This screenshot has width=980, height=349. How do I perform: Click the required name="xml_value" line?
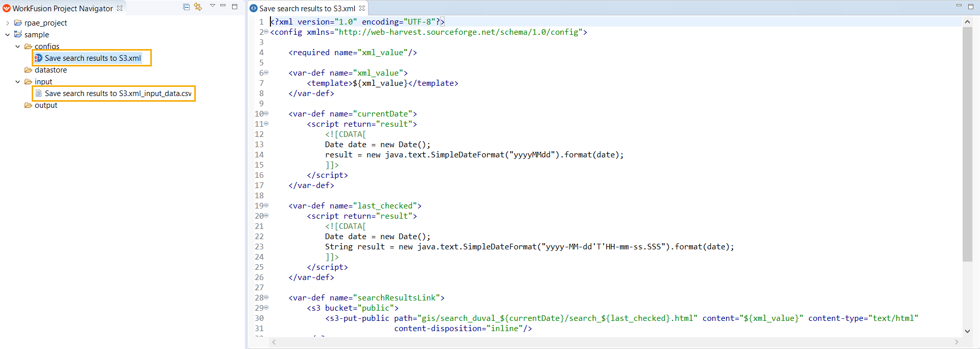[x=353, y=52]
